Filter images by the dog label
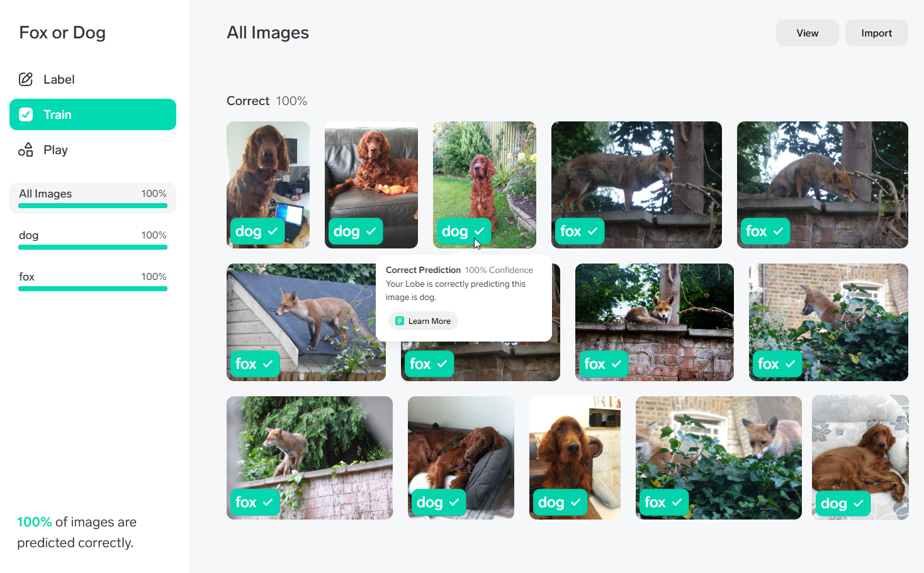Viewport: 924px width, 573px height. (x=93, y=240)
